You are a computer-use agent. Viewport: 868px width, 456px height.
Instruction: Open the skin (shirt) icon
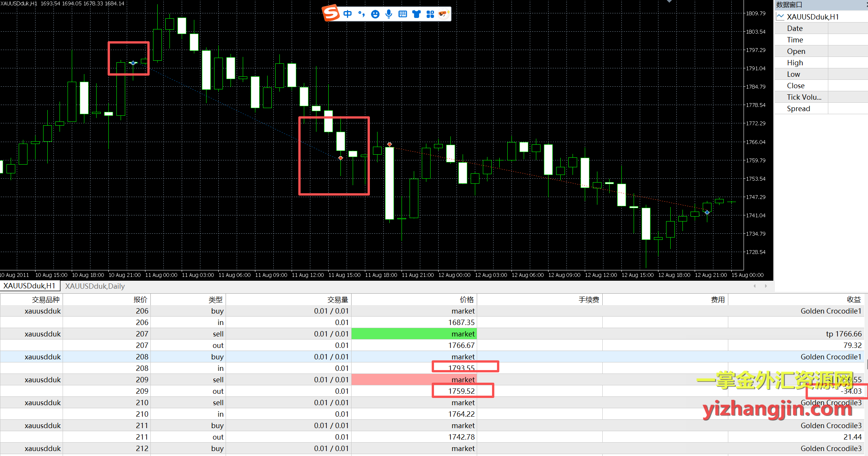pos(416,14)
